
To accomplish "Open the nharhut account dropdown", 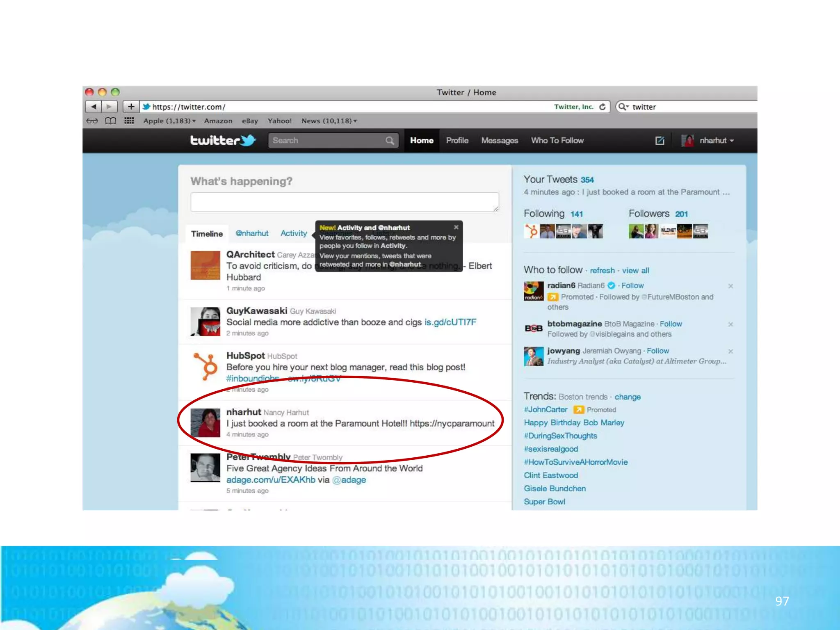I will 716,141.
